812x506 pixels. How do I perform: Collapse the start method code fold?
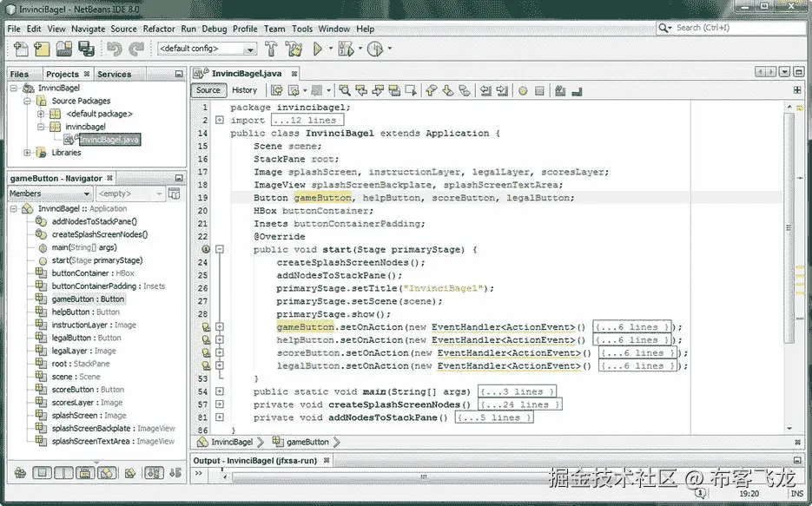[x=220, y=249]
